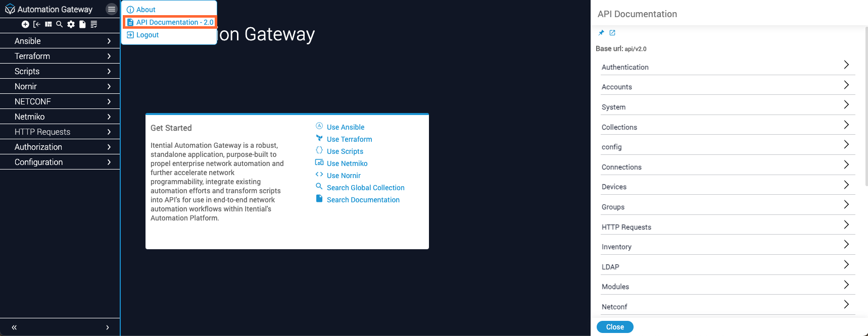Open API Documentation in a new window
This screenshot has height=336, width=868.
click(612, 33)
